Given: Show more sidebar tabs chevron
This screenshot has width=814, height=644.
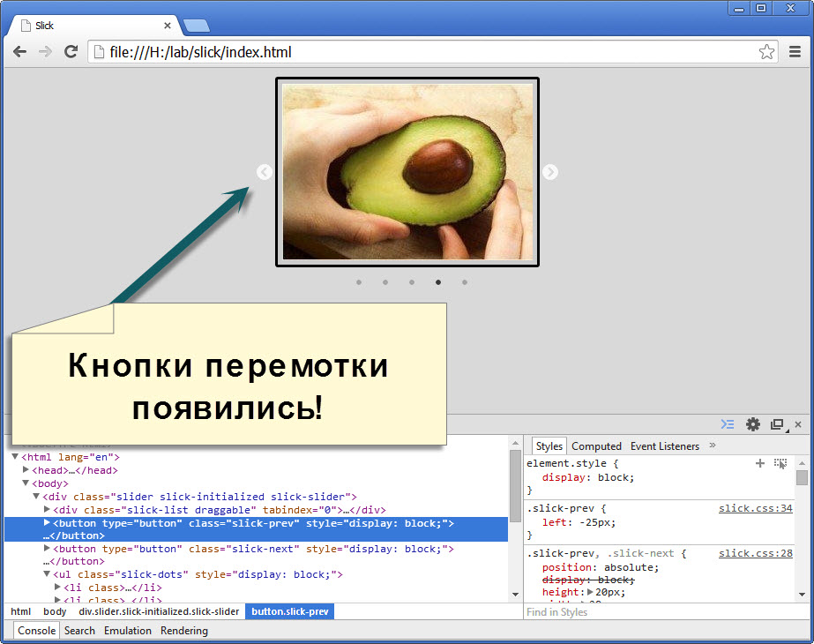Looking at the screenshot, I should click(x=713, y=446).
